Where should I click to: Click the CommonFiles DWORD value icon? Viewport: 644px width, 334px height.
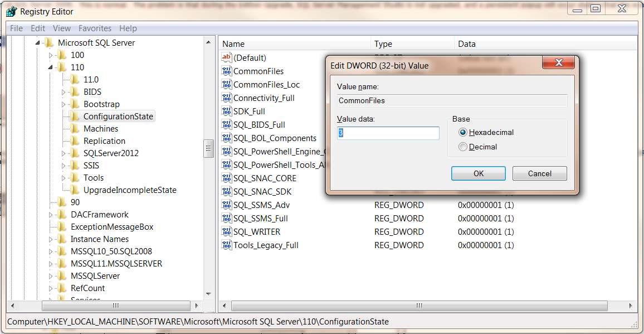[227, 71]
